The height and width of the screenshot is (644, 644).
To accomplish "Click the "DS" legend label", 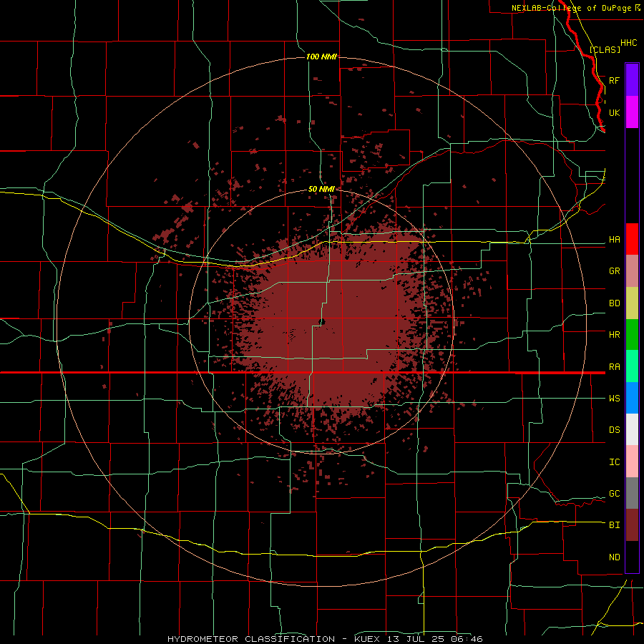I will point(615,430).
